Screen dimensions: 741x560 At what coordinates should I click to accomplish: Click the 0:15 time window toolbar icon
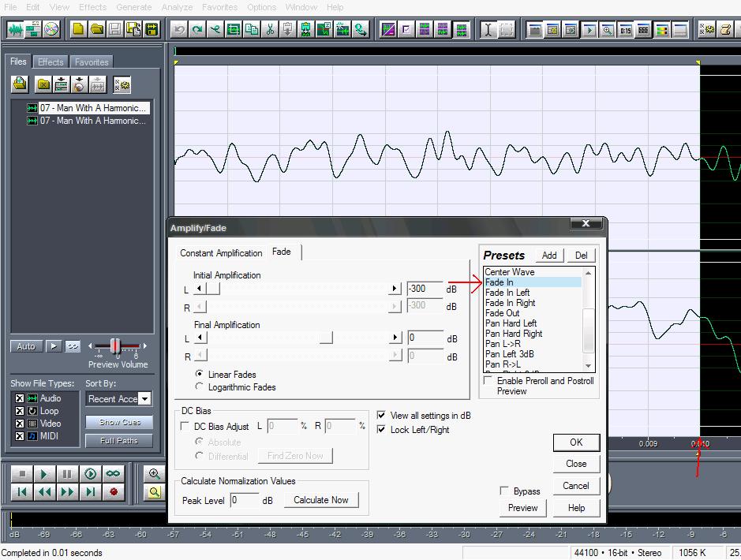pos(625,30)
